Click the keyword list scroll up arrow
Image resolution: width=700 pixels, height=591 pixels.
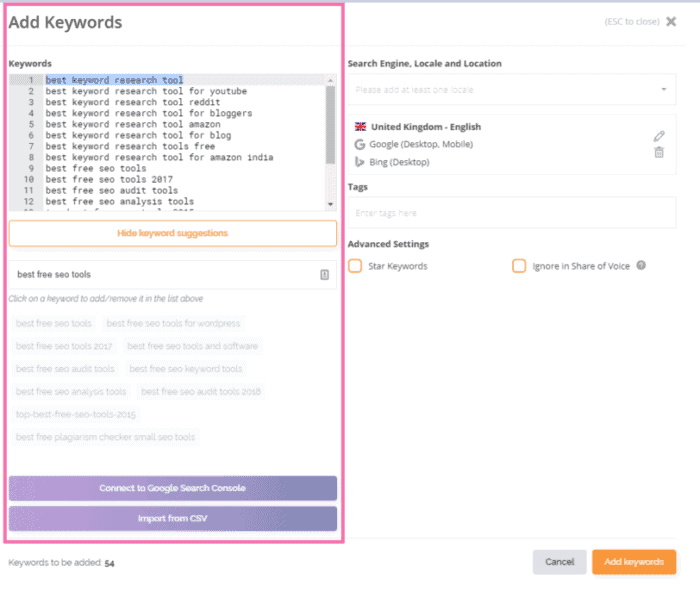(330, 80)
